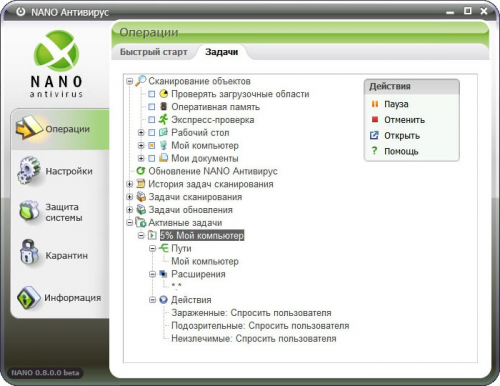Pause the scan with Пауза
This screenshot has height=386, width=500.
396,104
